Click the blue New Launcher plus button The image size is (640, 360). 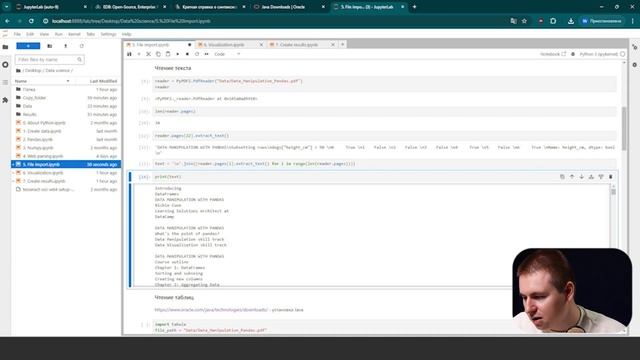pyautogui.click(x=28, y=46)
